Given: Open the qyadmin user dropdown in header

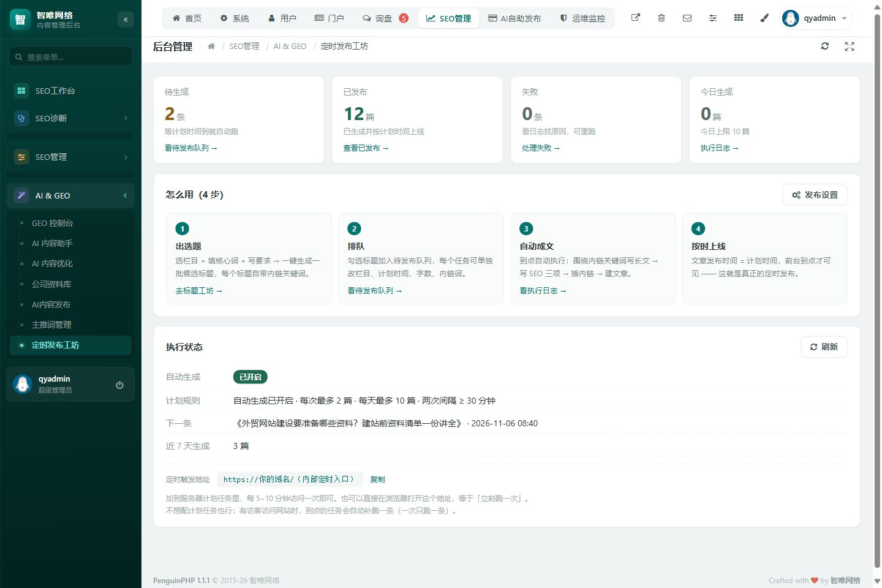Looking at the screenshot, I should pyautogui.click(x=816, y=18).
